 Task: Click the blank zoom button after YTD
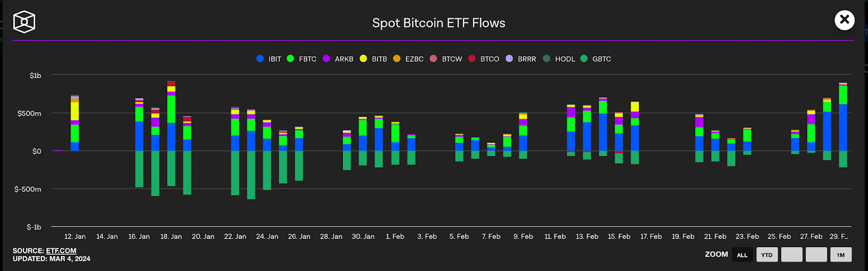point(792,255)
